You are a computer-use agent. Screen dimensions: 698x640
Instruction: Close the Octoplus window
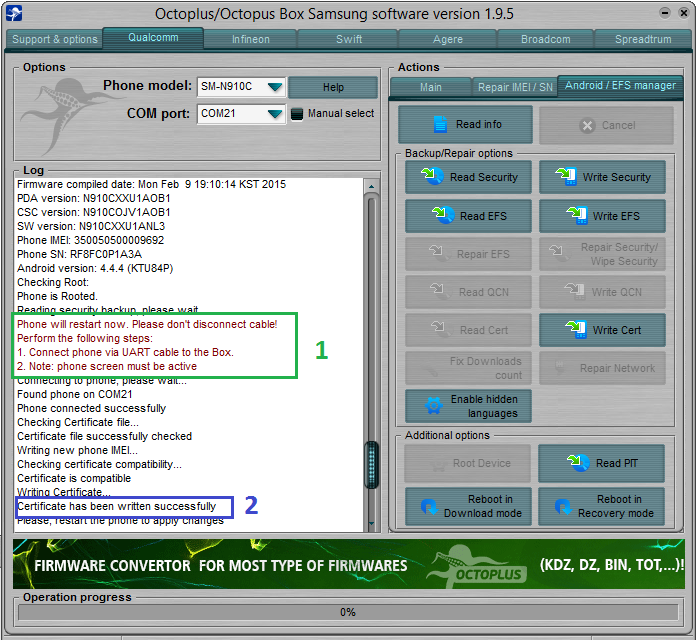point(684,13)
